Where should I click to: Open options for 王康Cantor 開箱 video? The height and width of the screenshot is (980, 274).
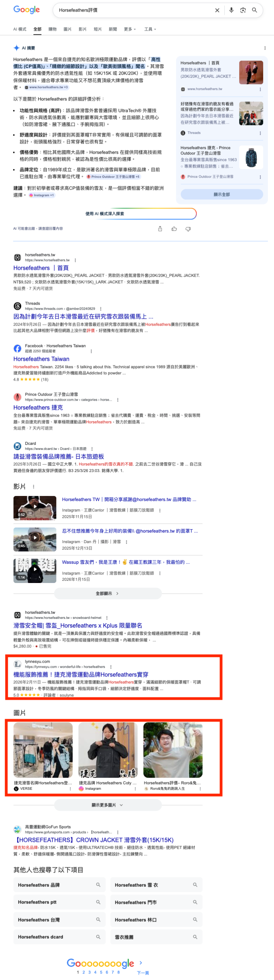click(x=160, y=510)
